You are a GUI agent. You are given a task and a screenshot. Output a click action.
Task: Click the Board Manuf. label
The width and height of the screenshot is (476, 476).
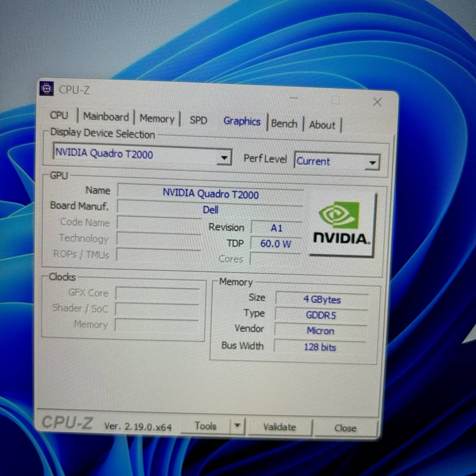(x=79, y=206)
